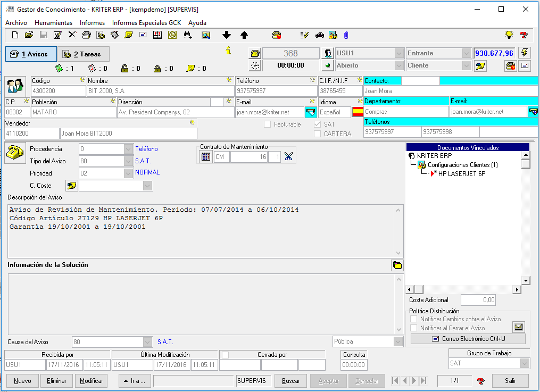Enable Notificar al Cerrar el Aviso

coord(413,328)
